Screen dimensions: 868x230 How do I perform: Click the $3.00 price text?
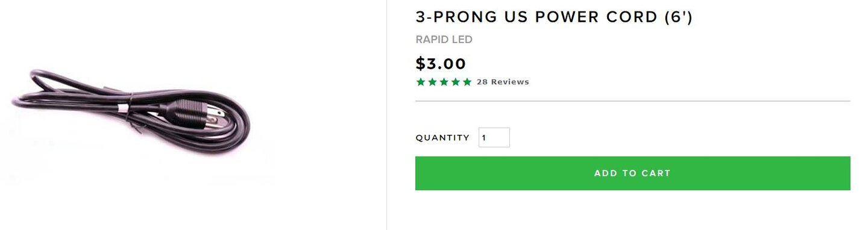[x=441, y=64]
